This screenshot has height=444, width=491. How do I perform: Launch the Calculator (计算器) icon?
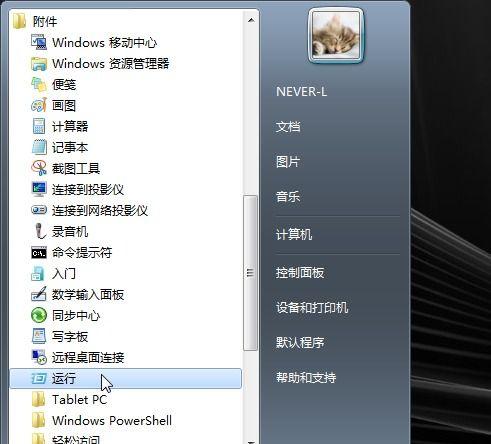(39, 127)
